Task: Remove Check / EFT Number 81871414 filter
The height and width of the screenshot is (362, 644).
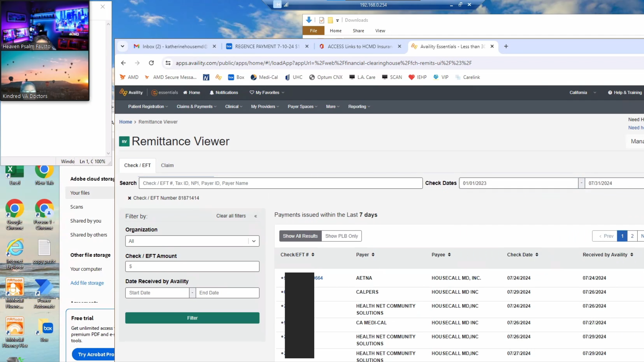Action: [129, 198]
